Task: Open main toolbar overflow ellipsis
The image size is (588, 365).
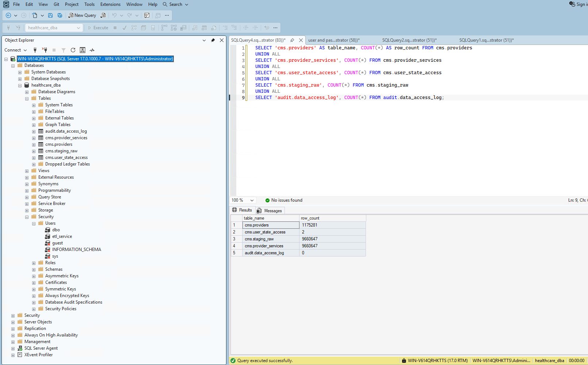Action: (167, 15)
